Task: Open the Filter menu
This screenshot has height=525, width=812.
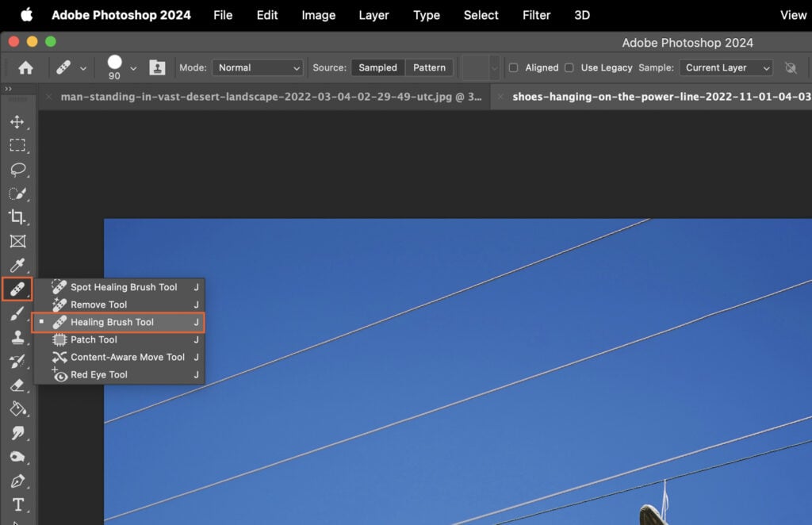Action: 536,14
